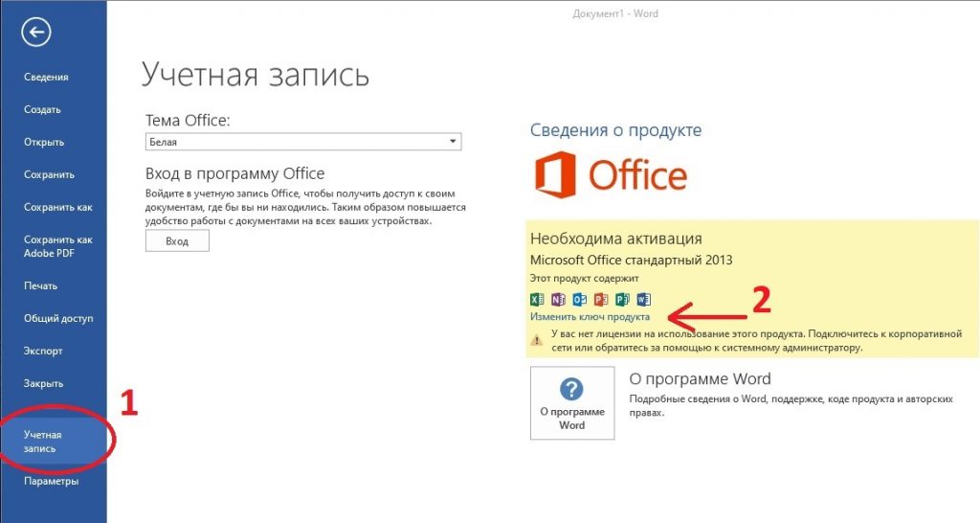Click the Этот продукт содержит label
980x523 pixels.
pos(584,278)
